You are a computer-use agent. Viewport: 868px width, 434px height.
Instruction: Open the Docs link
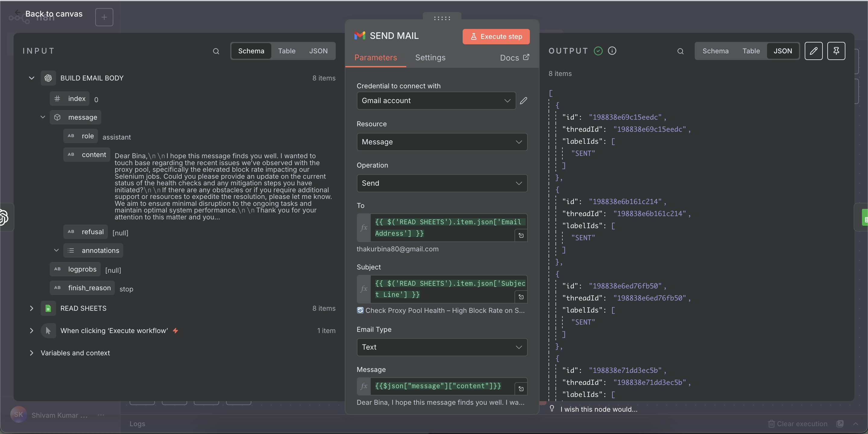[514, 58]
